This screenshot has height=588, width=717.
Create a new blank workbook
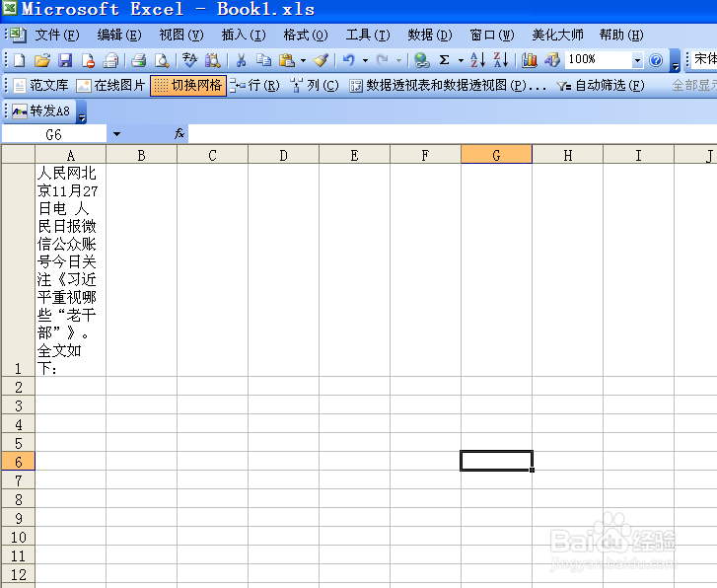click(19, 60)
